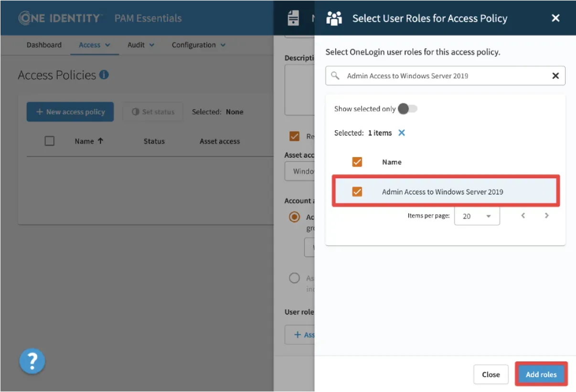Open the Configuration menu
Image resolution: width=576 pixels, height=392 pixels.
pyautogui.click(x=198, y=45)
